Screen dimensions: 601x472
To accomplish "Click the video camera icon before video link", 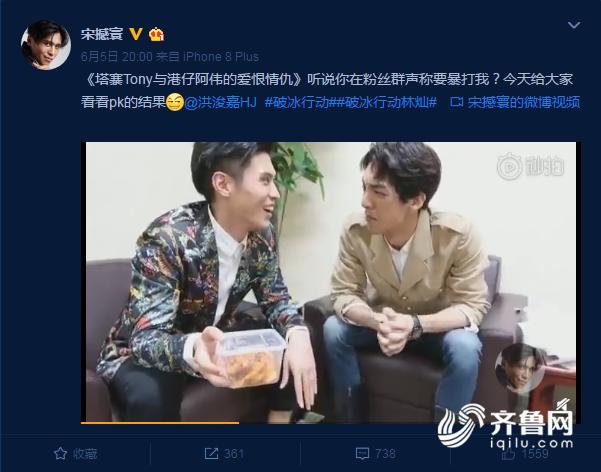I will (x=456, y=102).
